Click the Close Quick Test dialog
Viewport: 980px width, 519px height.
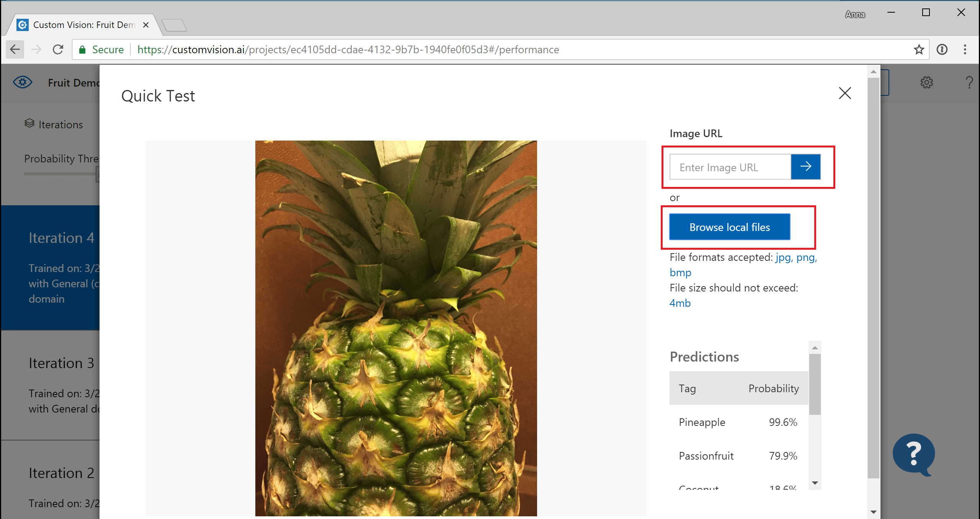point(845,93)
